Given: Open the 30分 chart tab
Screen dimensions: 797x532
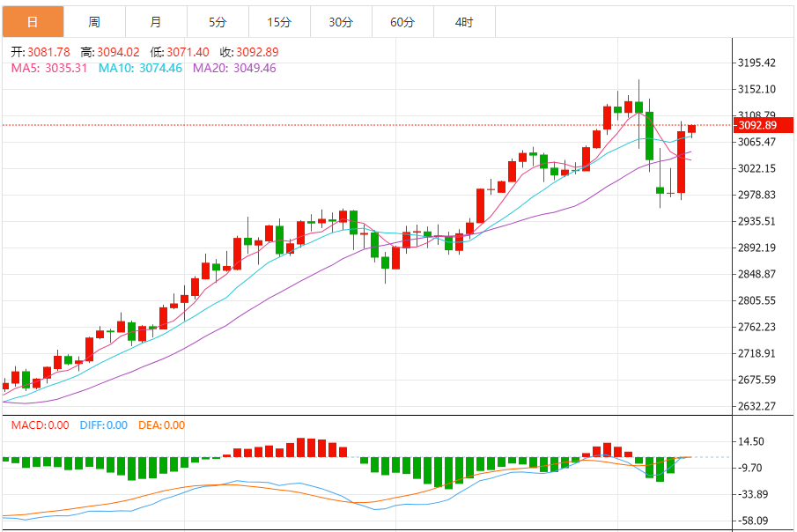Looking at the screenshot, I should 341,22.
